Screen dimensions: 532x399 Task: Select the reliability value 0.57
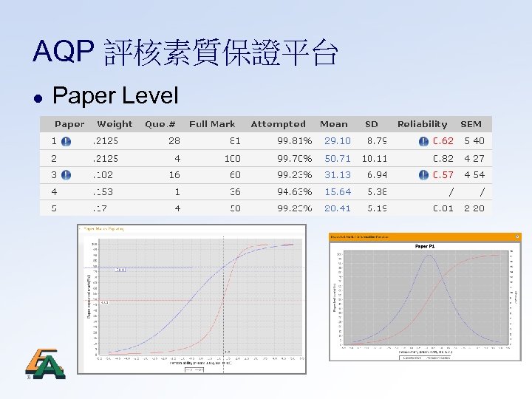click(x=443, y=174)
